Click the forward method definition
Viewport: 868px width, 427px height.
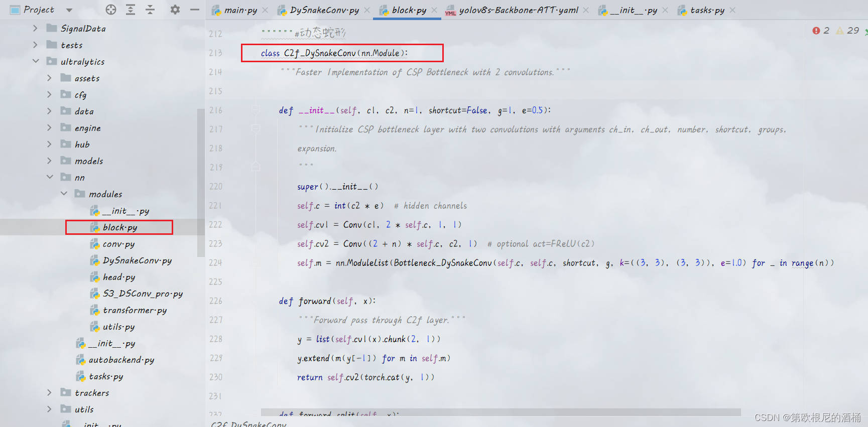315,301
